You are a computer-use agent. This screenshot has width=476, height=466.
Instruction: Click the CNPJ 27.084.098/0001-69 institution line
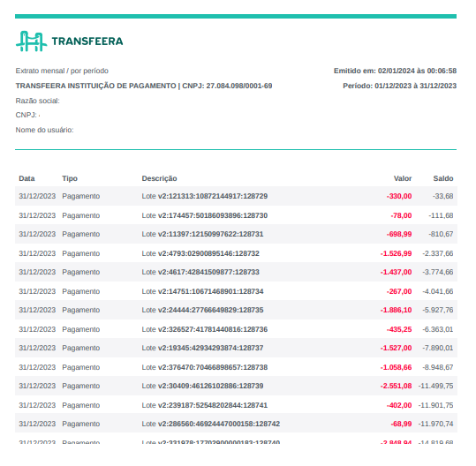144,86
